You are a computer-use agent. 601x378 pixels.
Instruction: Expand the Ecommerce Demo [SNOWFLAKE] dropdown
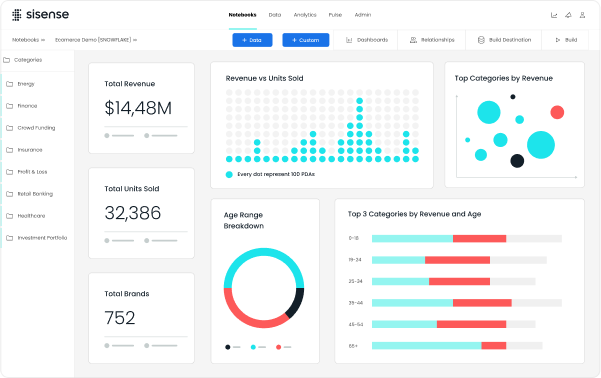(135, 40)
